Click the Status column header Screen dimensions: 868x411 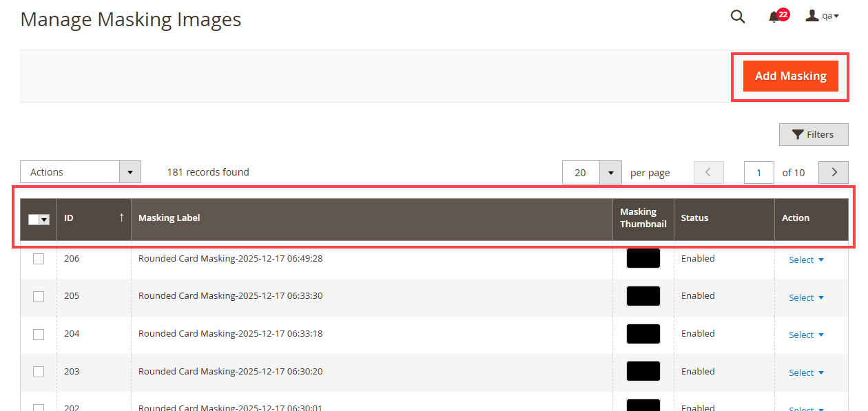tap(694, 218)
